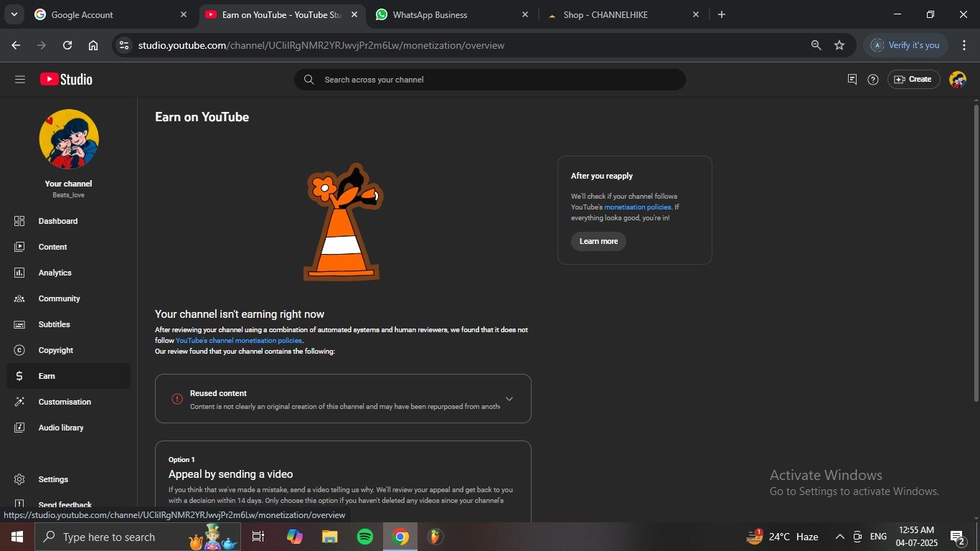Click the Create button
Image resolution: width=980 pixels, height=551 pixels.
(x=914, y=80)
